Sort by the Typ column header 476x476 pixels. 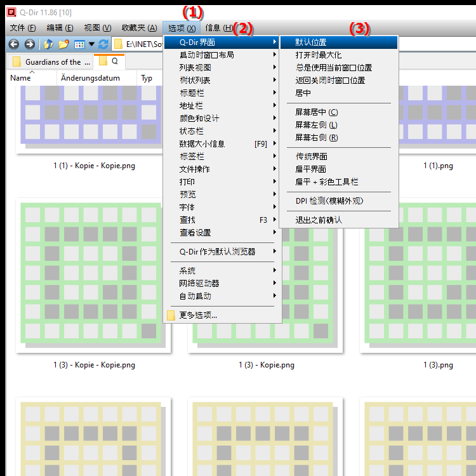[150, 78]
